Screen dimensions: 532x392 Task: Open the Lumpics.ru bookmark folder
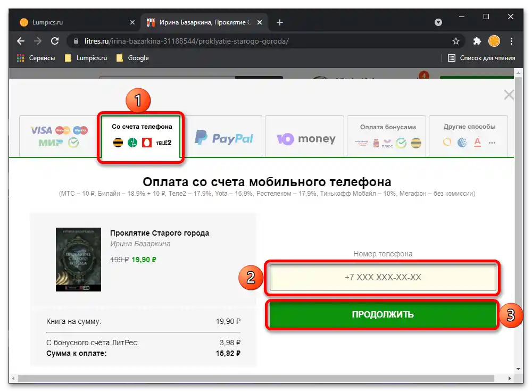point(86,58)
